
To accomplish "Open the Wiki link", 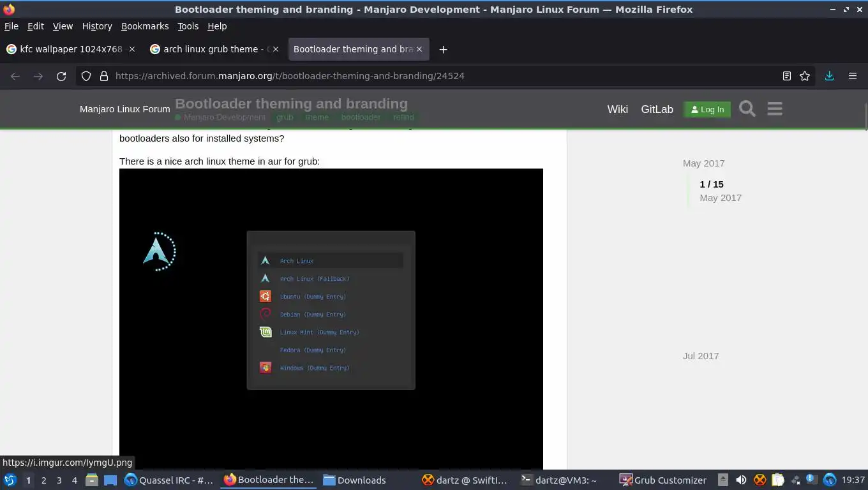I will coord(617,109).
